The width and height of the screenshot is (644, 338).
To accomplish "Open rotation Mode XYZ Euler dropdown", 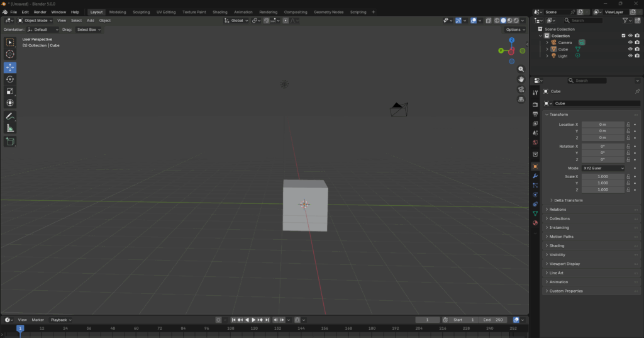I will pyautogui.click(x=603, y=169).
